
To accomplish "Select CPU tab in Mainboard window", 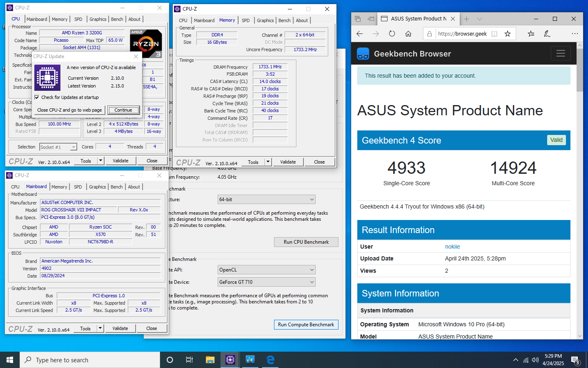I will coord(15,187).
